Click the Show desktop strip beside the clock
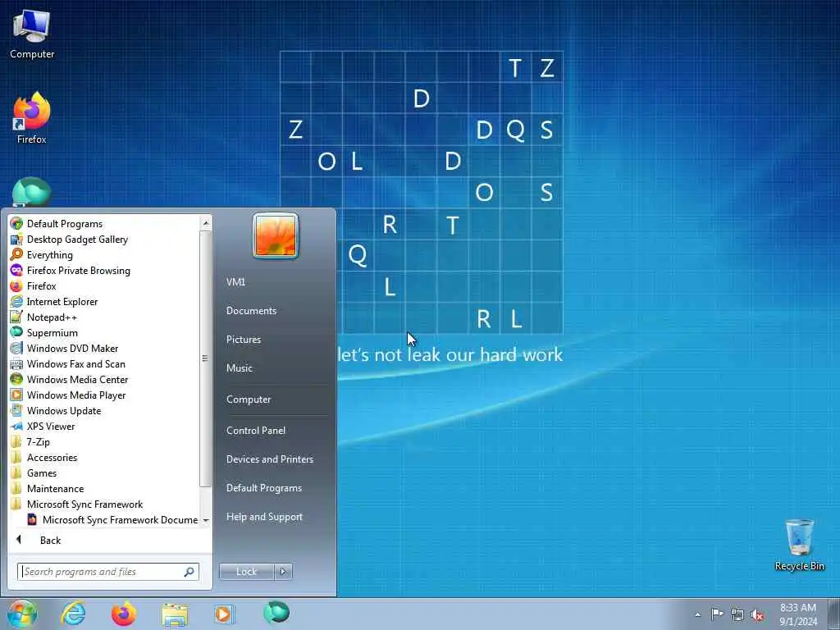 (x=834, y=614)
